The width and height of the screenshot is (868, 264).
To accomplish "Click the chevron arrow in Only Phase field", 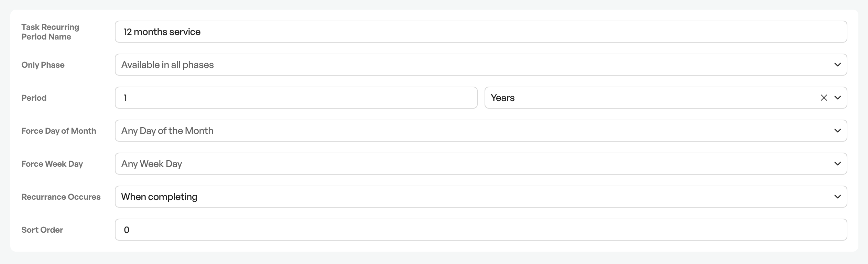I will click(x=838, y=65).
